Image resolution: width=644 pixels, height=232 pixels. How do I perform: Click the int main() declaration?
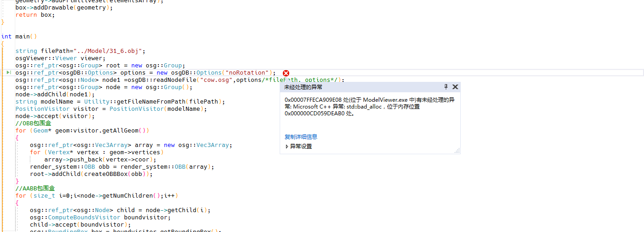(19, 36)
